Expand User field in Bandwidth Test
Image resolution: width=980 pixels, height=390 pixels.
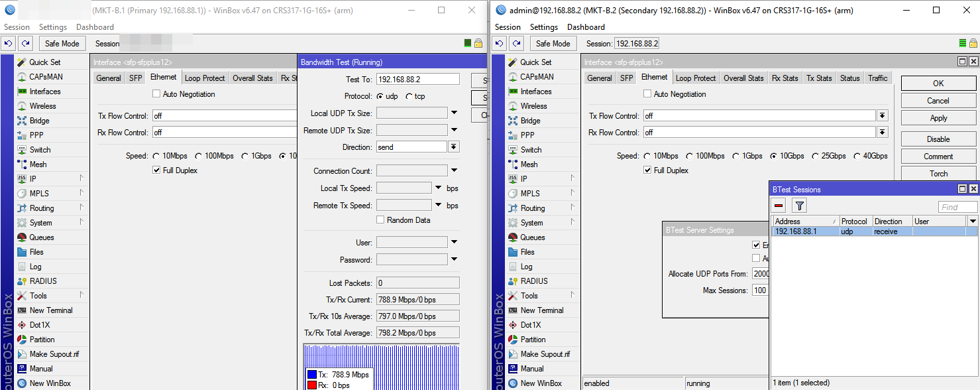point(455,242)
